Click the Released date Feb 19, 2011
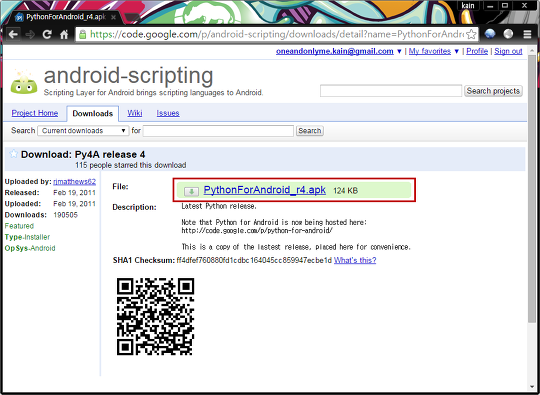Viewport: 540px width, 395px height. tap(74, 193)
